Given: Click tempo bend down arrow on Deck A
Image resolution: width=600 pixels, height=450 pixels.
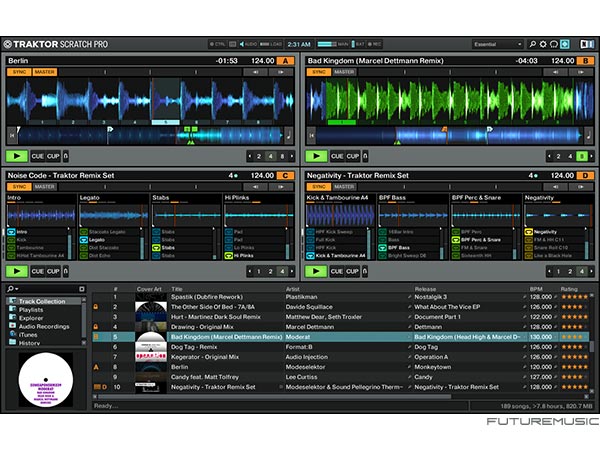Looking at the screenshot, I should tap(255, 72).
